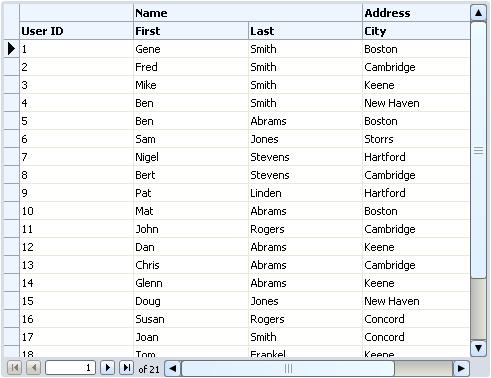The image size is (491, 378).
Task: Advance to the next record in the navigator
Action: pos(108,368)
